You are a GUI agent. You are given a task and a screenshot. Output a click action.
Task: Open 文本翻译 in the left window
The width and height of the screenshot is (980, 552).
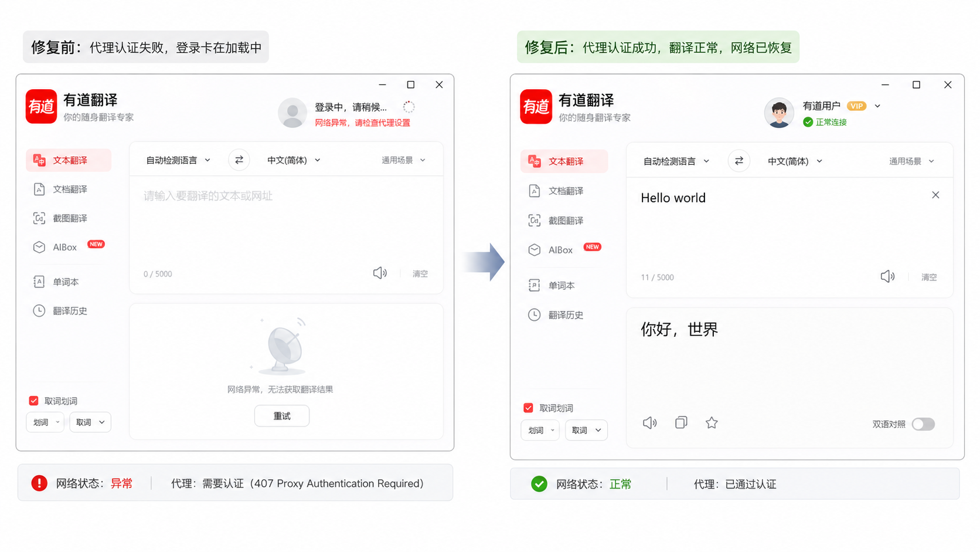pyautogui.click(x=69, y=160)
